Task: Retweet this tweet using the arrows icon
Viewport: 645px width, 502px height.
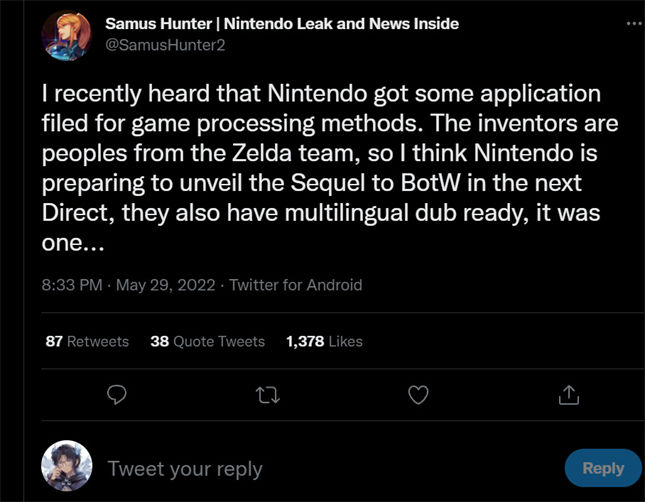Action: point(267,395)
